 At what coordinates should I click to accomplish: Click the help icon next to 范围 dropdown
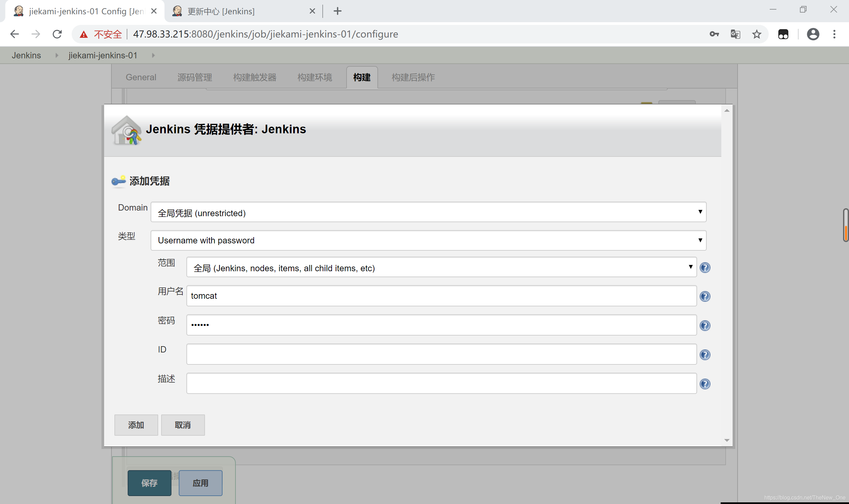click(705, 268)
